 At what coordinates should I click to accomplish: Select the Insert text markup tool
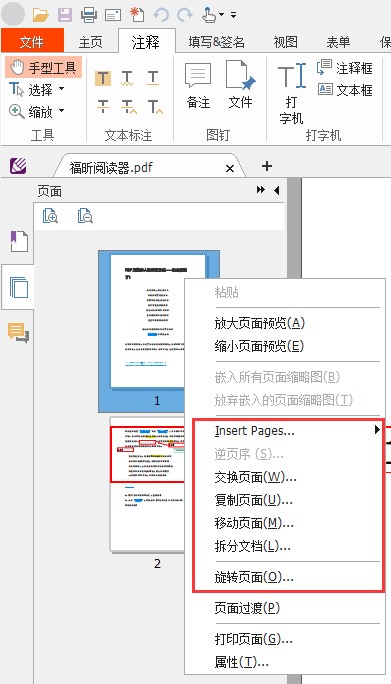pos(154,106)
